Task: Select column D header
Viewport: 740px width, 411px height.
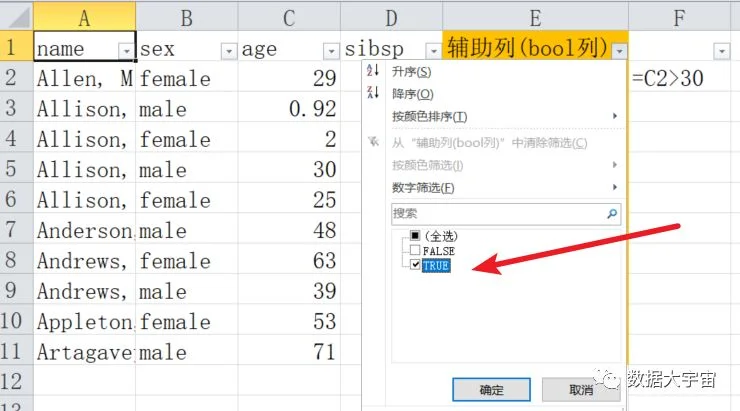Action: point(391,17)
